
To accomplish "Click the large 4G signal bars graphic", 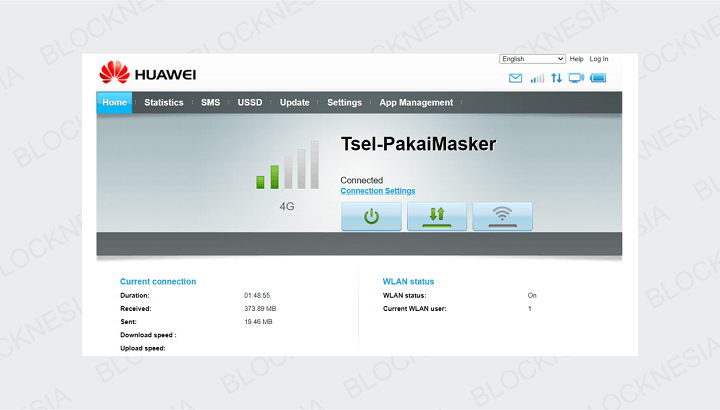I will point(287,165).
